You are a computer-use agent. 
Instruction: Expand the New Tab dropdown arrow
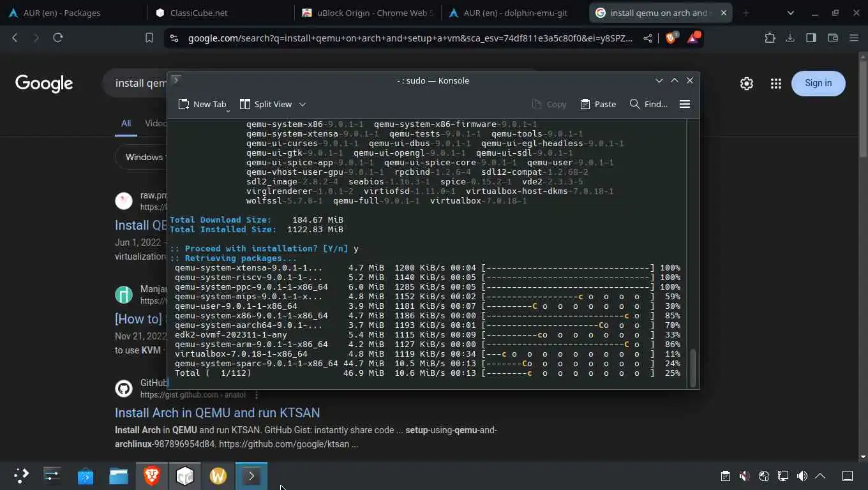click(228, 110)
